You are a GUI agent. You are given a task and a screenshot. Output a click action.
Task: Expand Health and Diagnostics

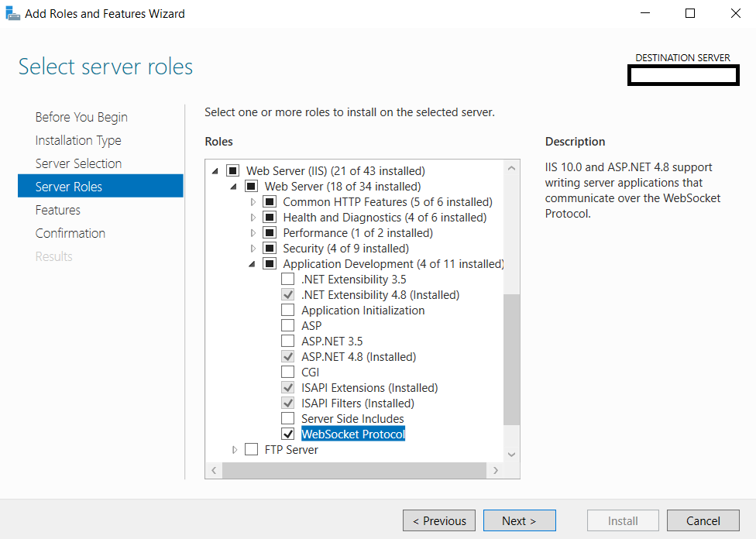(253, 217)
